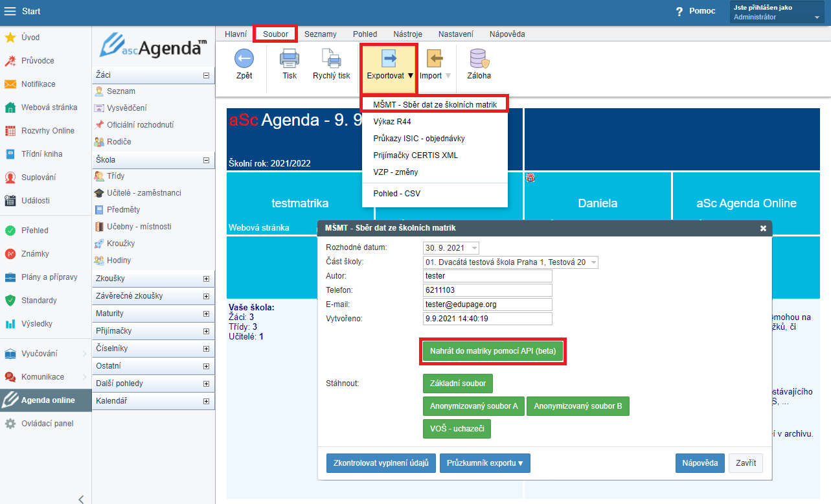The image size is (831, 504).
Task: Open Standardy shield icon
Action: tap(10, 301)
